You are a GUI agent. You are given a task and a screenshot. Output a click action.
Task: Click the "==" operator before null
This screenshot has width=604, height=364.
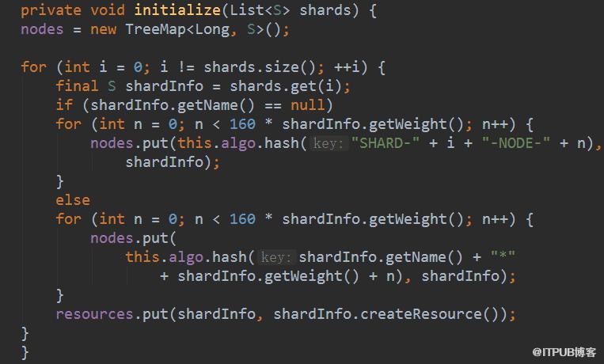click(x=273, y=105)
